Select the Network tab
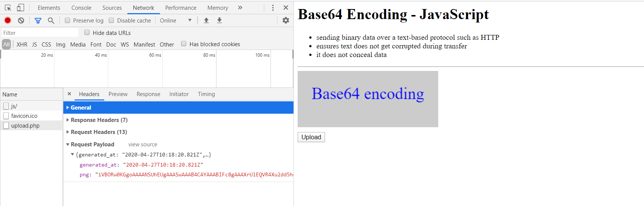This screenshot has height=206, width=644. (144, 8)
